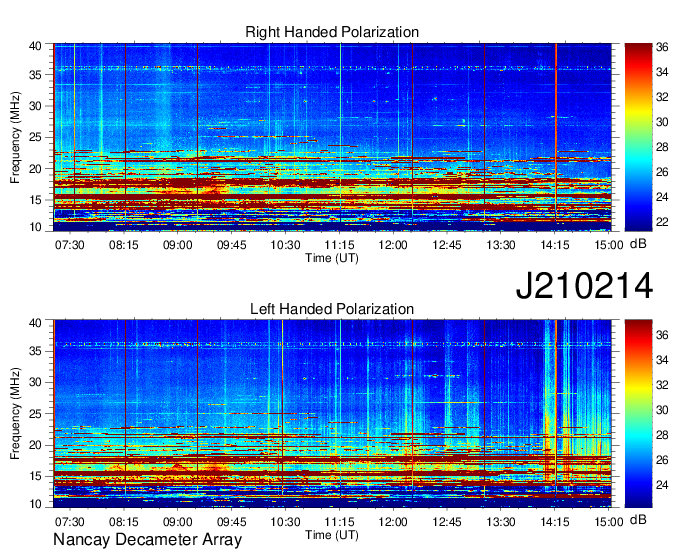Viewport: 680px width, 552px height.
Task: Click the 08:15 time tick of Right Handed plot
Action: [x=124, y=245]
